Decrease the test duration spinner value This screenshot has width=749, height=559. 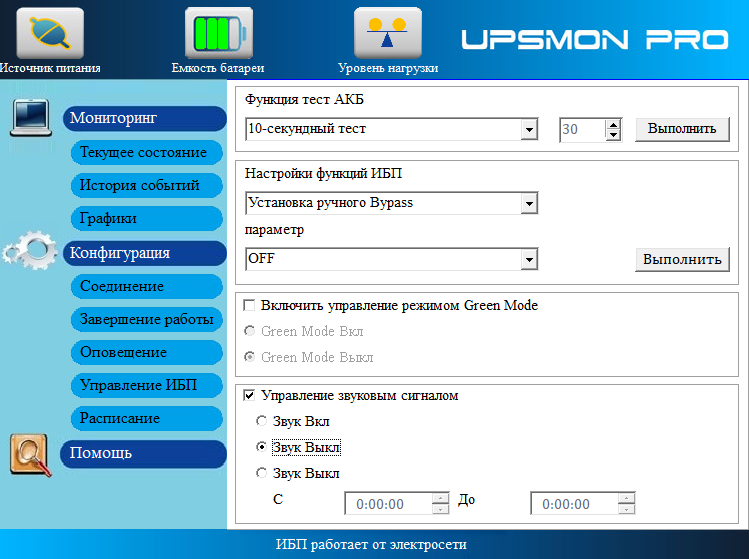[x=613, y=135]
